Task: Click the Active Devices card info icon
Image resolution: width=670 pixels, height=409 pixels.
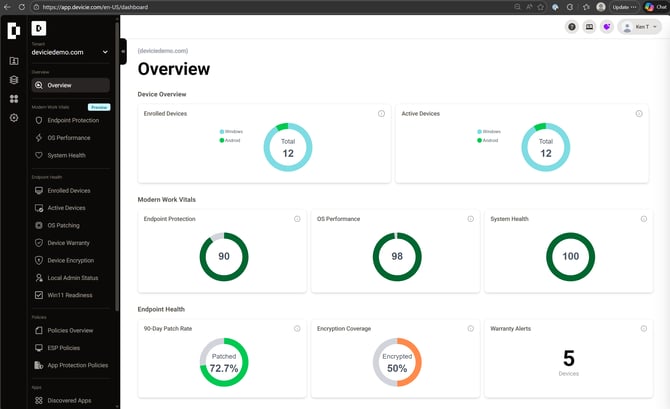Action: (x=639, y=114)
